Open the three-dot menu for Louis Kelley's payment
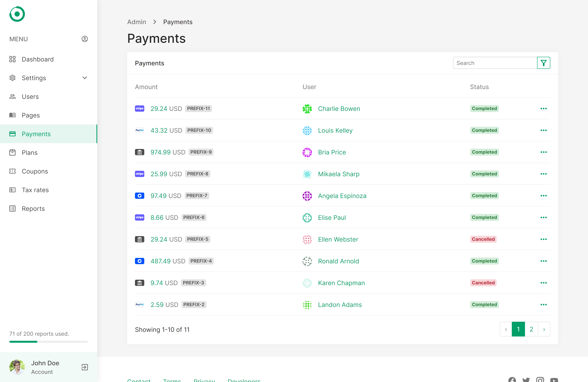Viewport: 588px width, 382px height. pyautogui.click(x=543, y=131)
